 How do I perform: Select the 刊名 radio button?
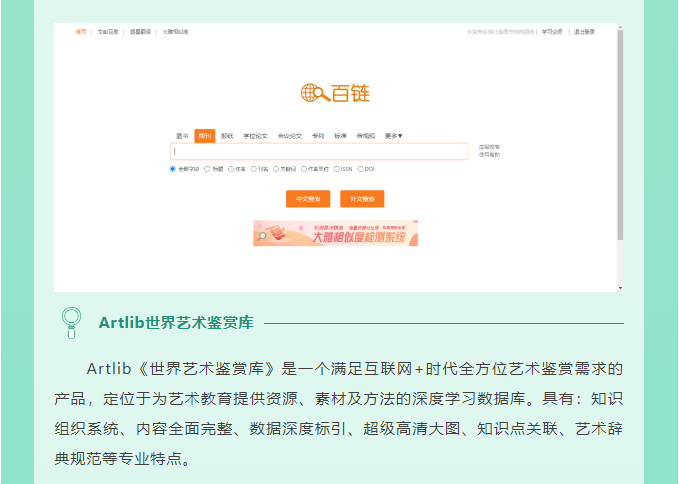point(254,169)
